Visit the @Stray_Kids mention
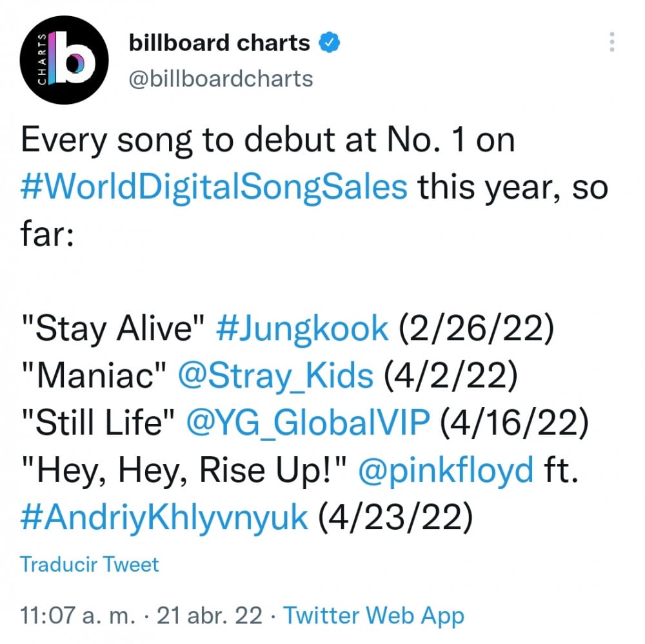 (x=276, y=376)
